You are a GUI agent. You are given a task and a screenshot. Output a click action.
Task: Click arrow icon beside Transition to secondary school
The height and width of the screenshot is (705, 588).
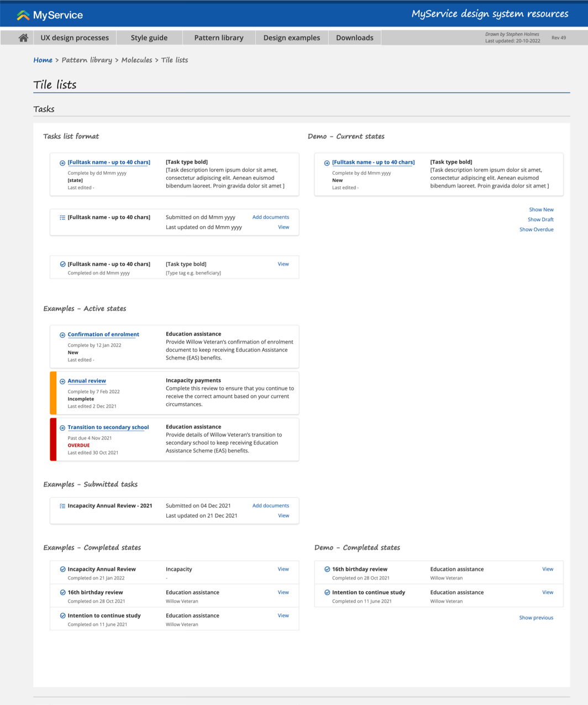point(62,428)
